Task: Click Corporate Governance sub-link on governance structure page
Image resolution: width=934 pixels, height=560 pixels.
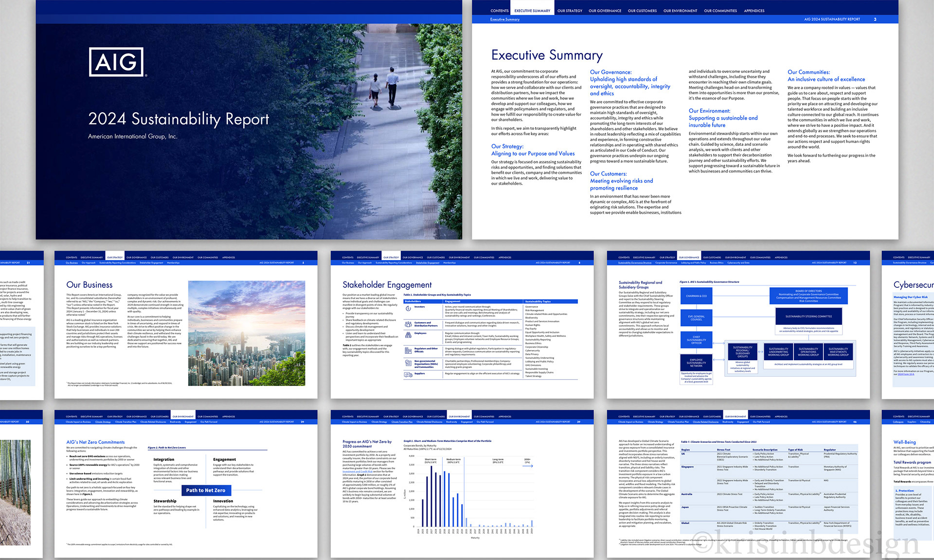Action: pyautogui.click(x=666, y=263)
